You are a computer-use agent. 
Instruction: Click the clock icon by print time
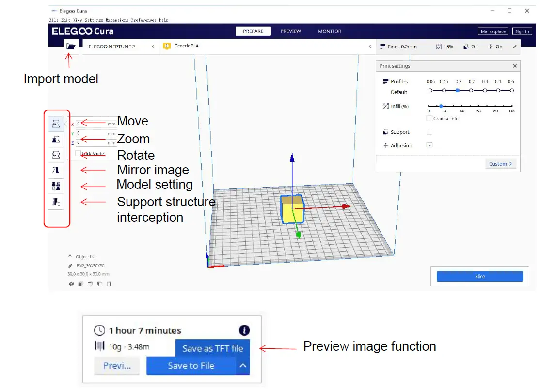[x=99, y=330]
